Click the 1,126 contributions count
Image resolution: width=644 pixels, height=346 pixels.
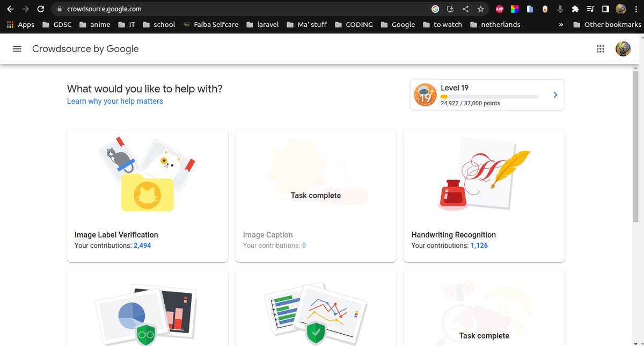point(479,246)
